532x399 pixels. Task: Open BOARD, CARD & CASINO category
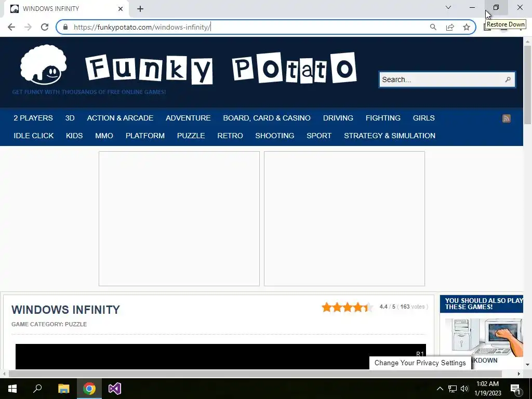point(267,118)
